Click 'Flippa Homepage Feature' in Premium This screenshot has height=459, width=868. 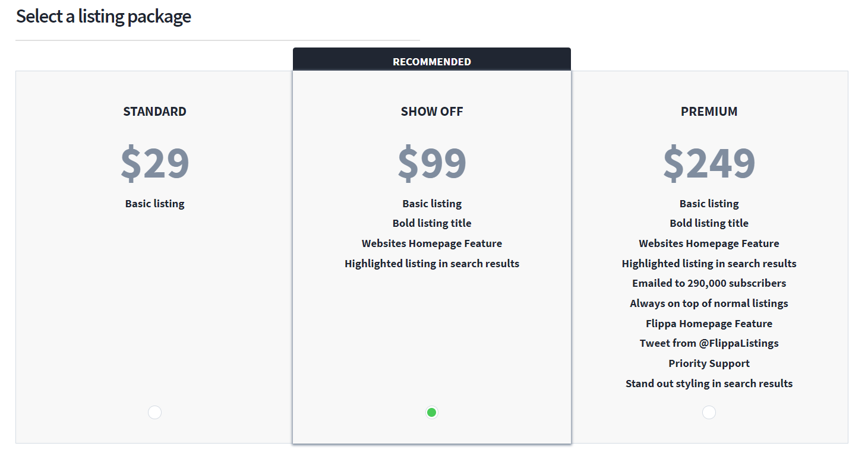tap(709, 324)
